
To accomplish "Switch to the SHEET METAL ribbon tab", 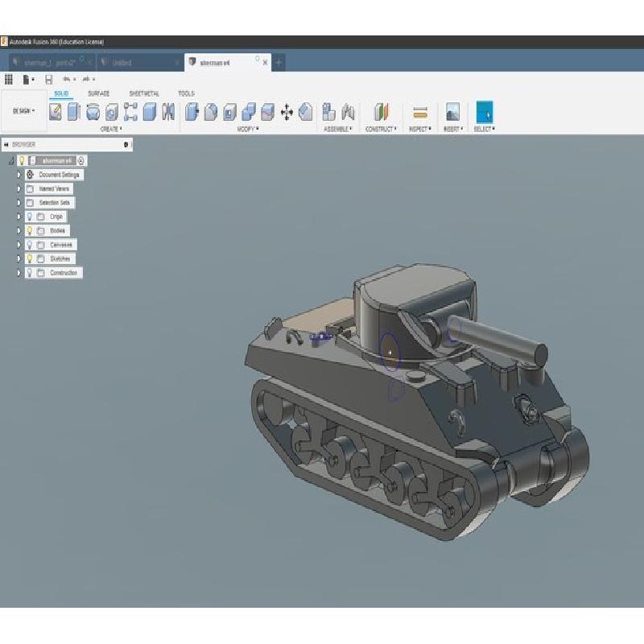I will click(144, 93).
